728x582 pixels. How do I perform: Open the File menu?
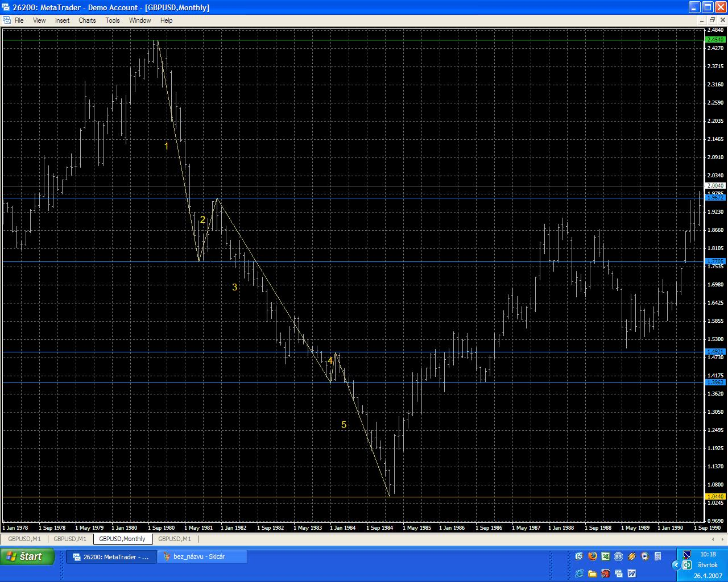click(19, 20)
